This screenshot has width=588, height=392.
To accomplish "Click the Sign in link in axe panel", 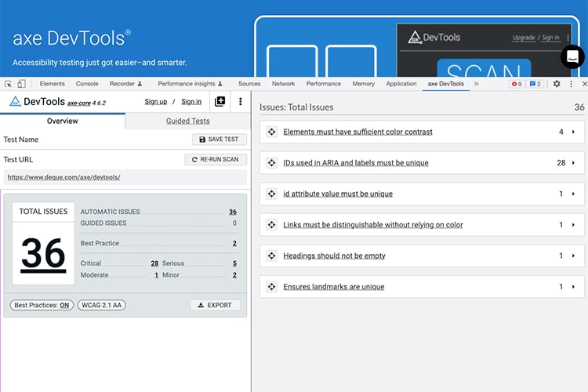I will coord(191,102).
